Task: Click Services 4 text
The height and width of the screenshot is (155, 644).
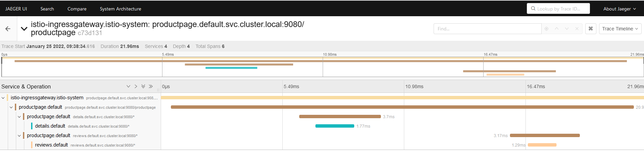Action: pos(156,46)
